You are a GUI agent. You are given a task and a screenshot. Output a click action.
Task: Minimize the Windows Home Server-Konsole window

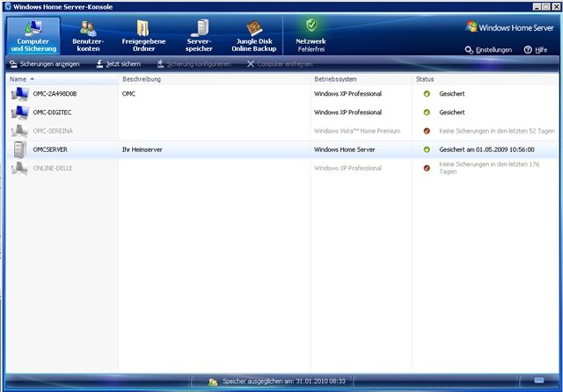537,6
